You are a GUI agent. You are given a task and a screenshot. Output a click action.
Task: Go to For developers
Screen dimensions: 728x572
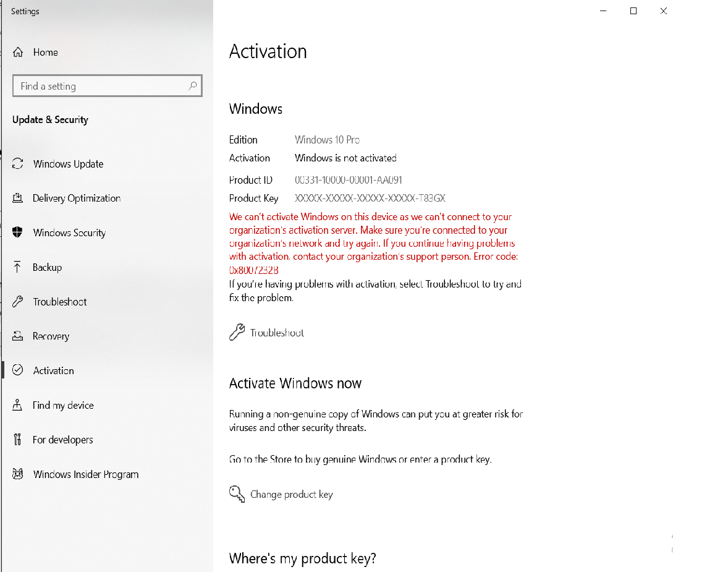(62, 440)
